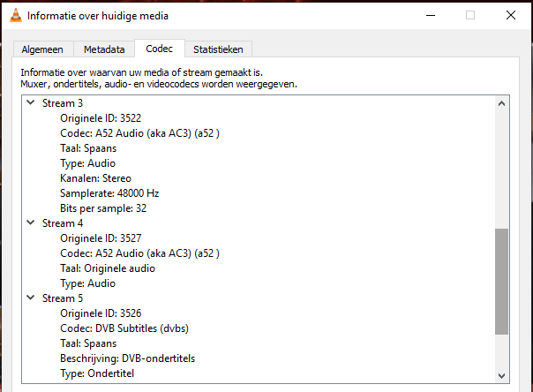Select Taal: Originele audio row
Image resolution: width=533 pixels, height=392 pixels.
107,268
